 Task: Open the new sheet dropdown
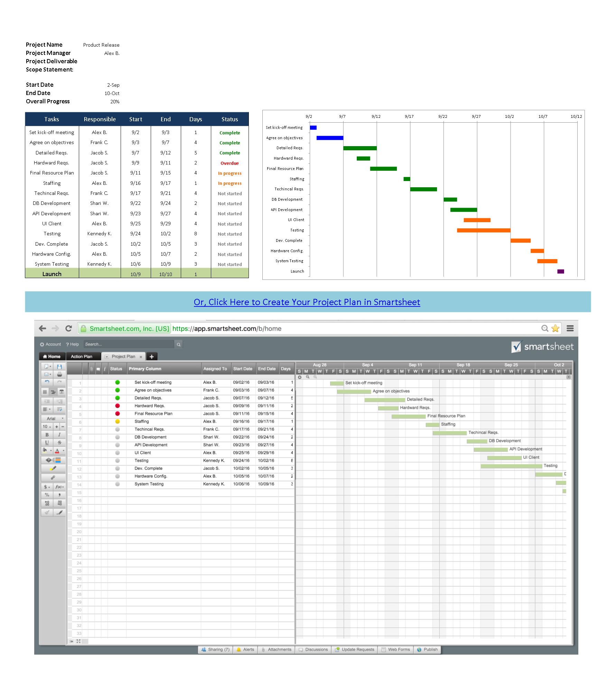47,367
